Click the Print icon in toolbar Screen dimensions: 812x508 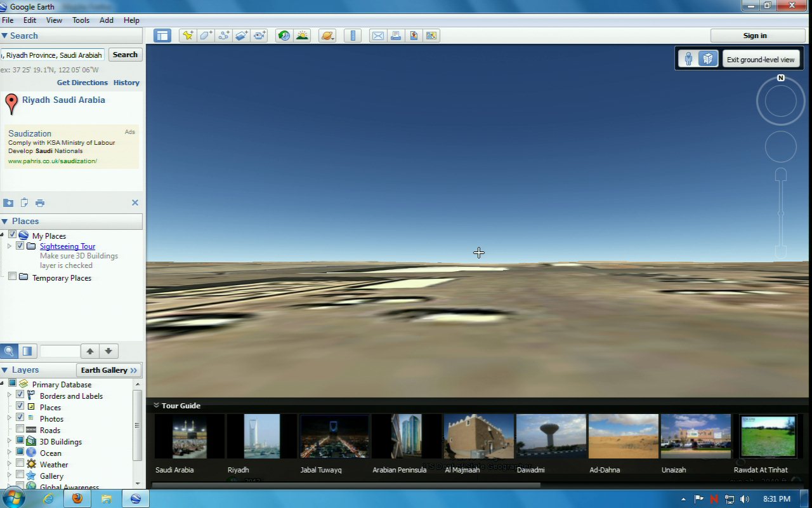[396, 36]
